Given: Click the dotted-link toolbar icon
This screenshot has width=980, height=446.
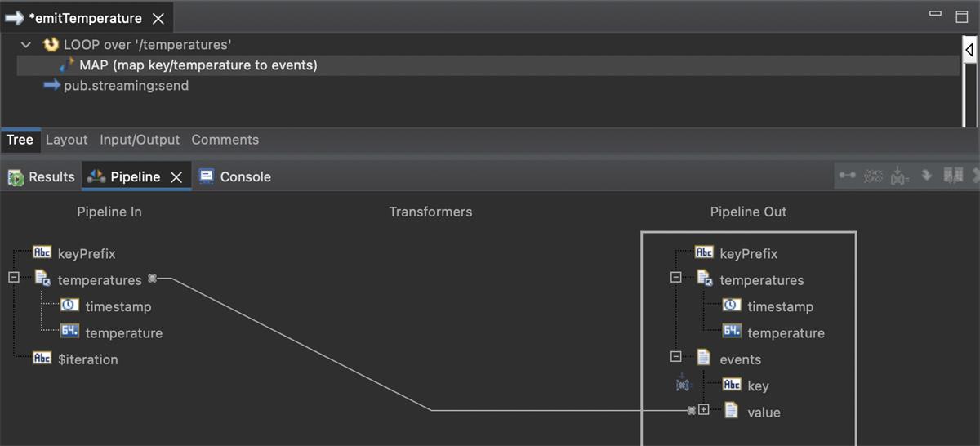Looking at the screenshot, I should tap(873, 176).
